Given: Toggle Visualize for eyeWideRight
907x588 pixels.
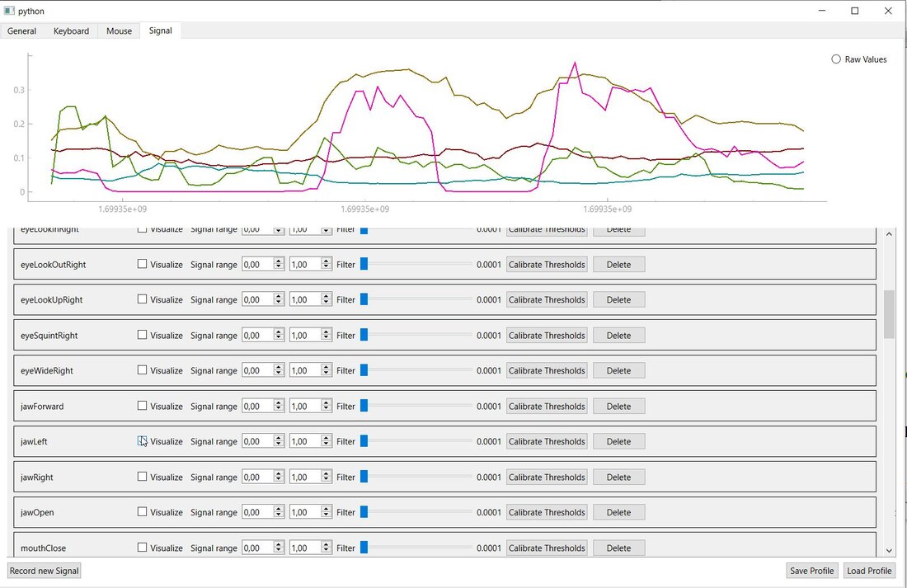Looking at the screenshot, I should [x=142, y=370].
